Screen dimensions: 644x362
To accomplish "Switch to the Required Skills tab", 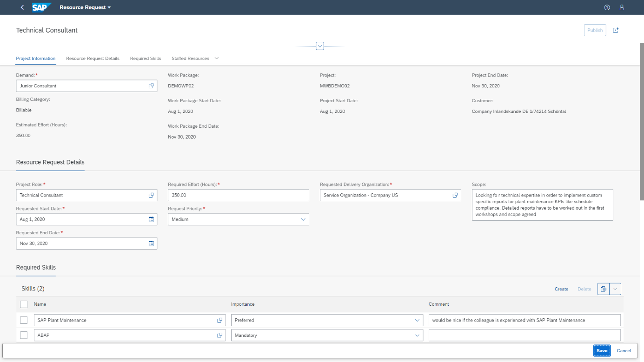I will coord(146,59).
